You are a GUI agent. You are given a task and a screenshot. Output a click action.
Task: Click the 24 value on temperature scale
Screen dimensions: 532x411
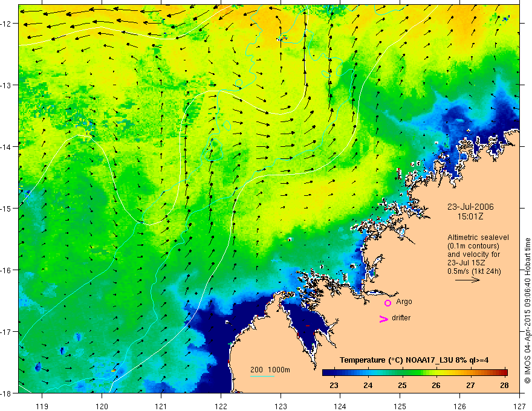[x=368, y=385]
